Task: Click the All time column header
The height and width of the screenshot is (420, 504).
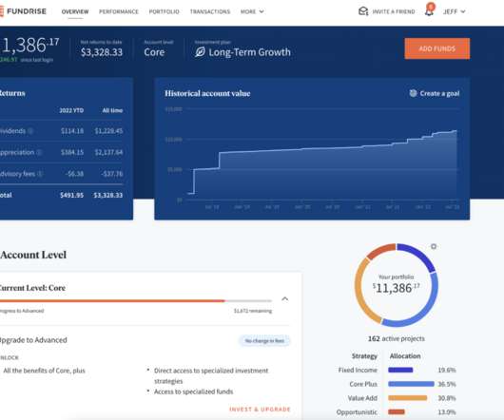Action: 112,110
